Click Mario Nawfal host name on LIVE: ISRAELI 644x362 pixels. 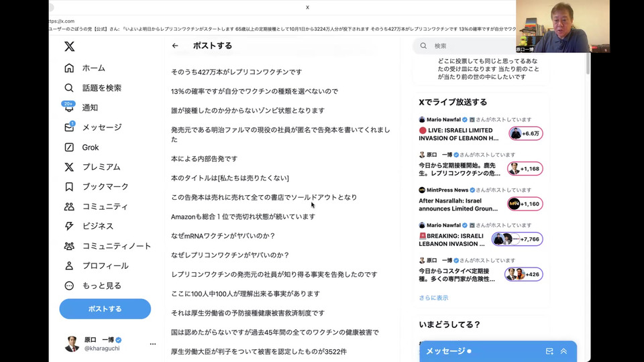[443, 119]
